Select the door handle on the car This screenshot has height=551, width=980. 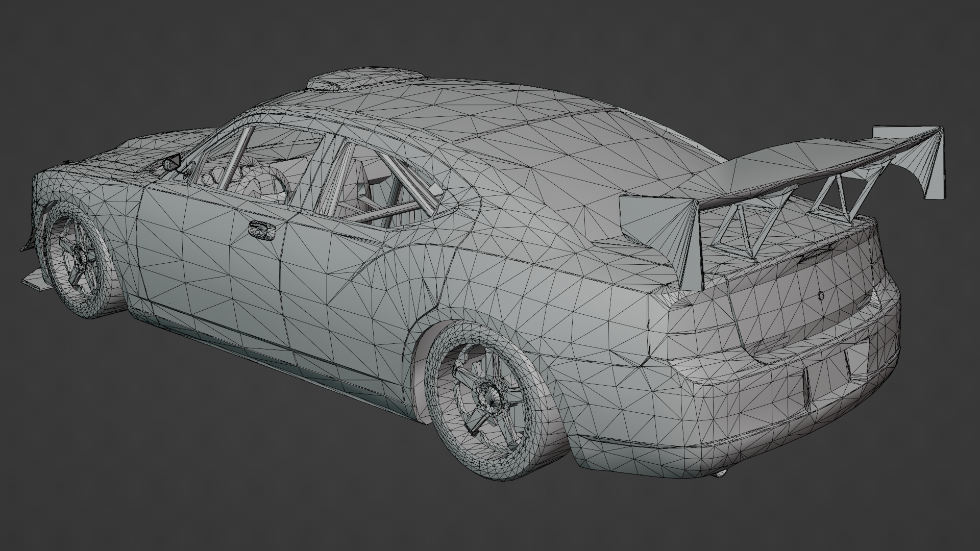point(262,230)
